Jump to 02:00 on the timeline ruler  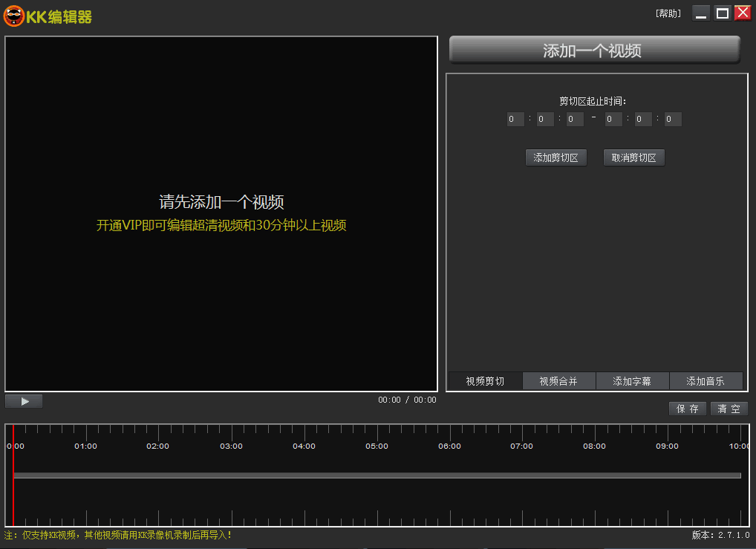click(x=157, y=446)
